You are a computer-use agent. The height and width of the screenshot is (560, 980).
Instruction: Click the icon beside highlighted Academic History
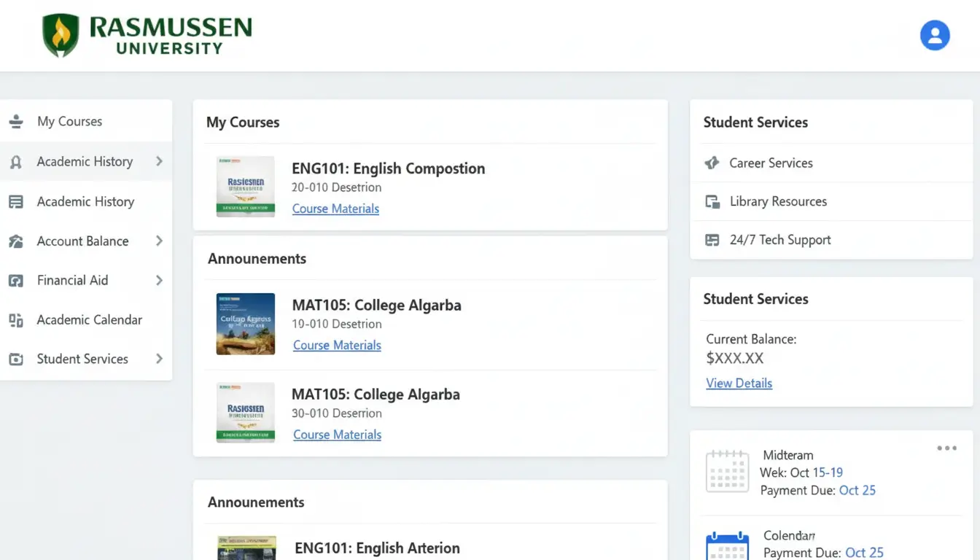tap(16, 162)
